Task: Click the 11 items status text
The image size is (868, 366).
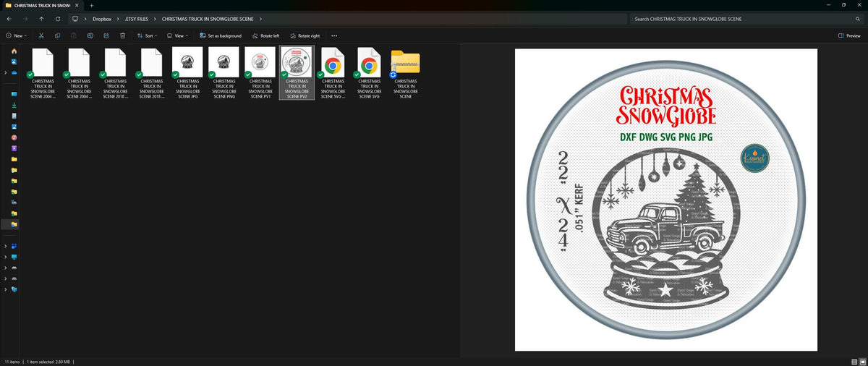Action: tap(12, 361)
